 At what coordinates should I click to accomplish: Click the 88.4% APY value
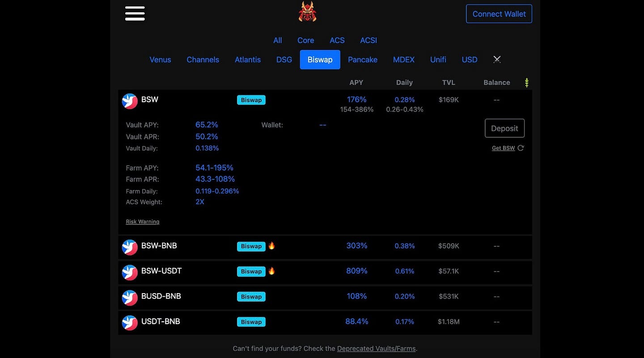(356, 321)
